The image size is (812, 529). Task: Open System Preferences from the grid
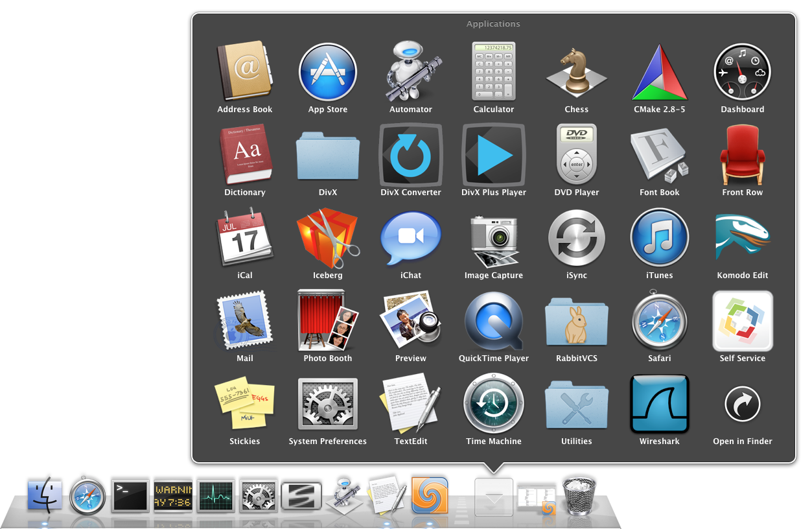tap(327, 404)
